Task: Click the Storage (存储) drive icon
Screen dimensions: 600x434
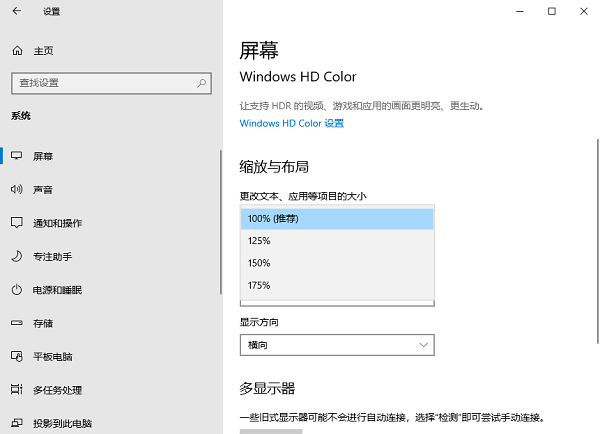Action: tap(16, 323)
